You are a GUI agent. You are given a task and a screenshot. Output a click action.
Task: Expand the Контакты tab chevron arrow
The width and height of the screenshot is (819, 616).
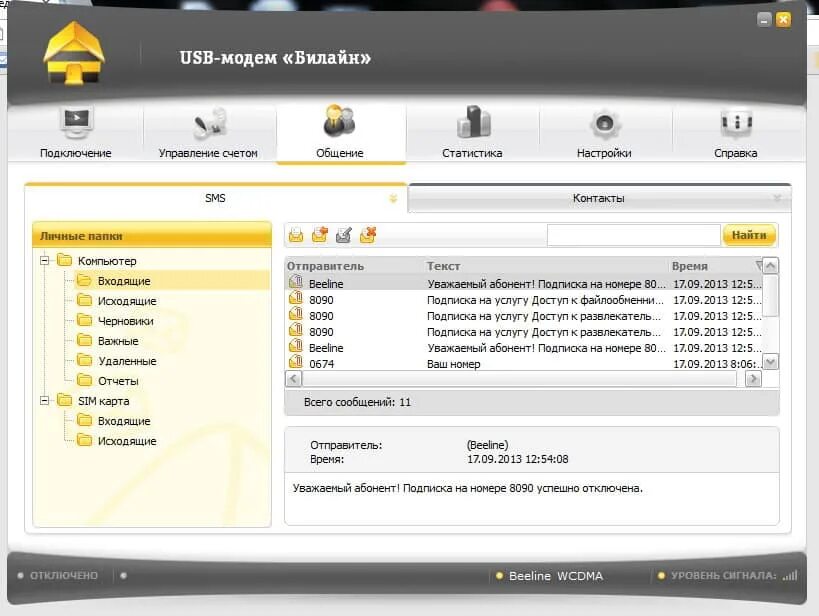coord(777,199)
